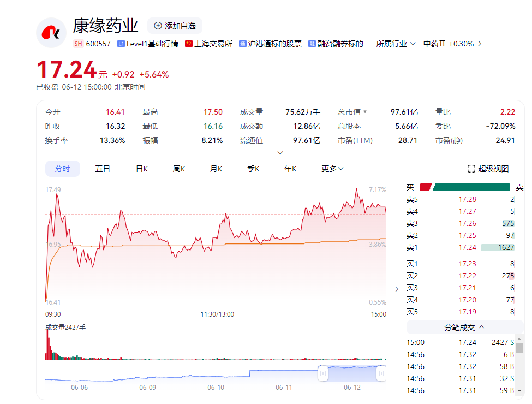Click the 买2 17.22 order row

(x=461, y=276)
